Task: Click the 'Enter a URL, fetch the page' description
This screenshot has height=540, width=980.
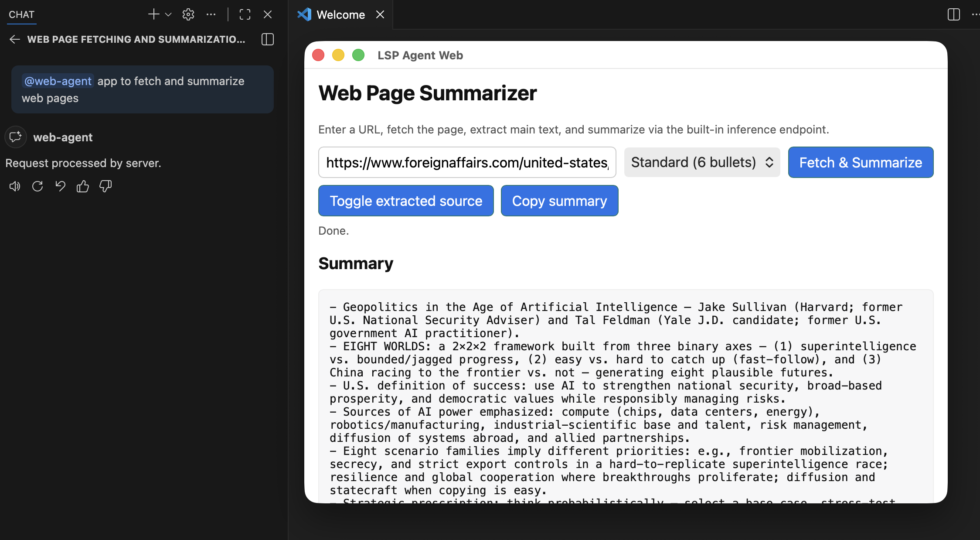Action: 574,130
